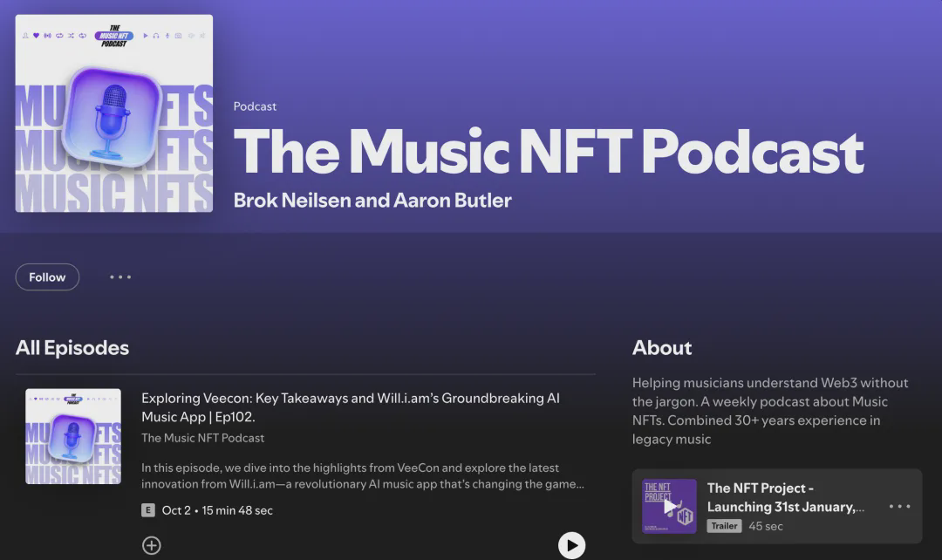Image resolution: width=942 pixels, height=560 pixels.
Task: Open The NFT Project trailer title
Action: tap(786, 497)
